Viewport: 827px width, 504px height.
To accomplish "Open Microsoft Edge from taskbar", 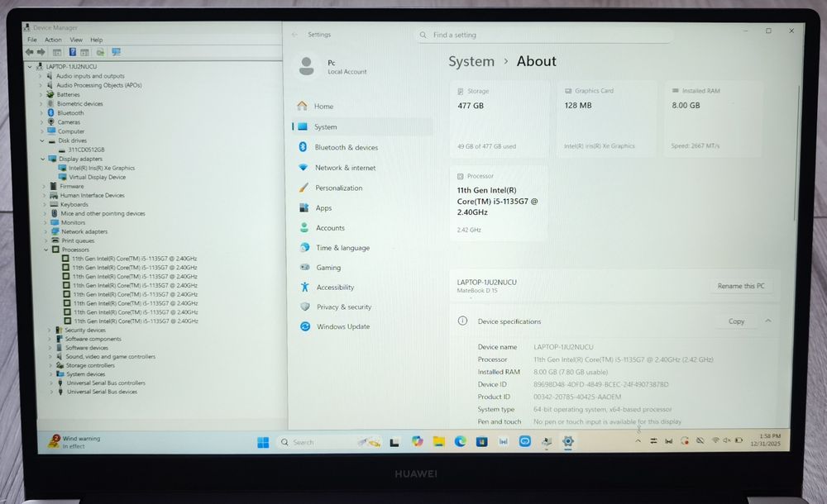I will (x=460, y=442).
